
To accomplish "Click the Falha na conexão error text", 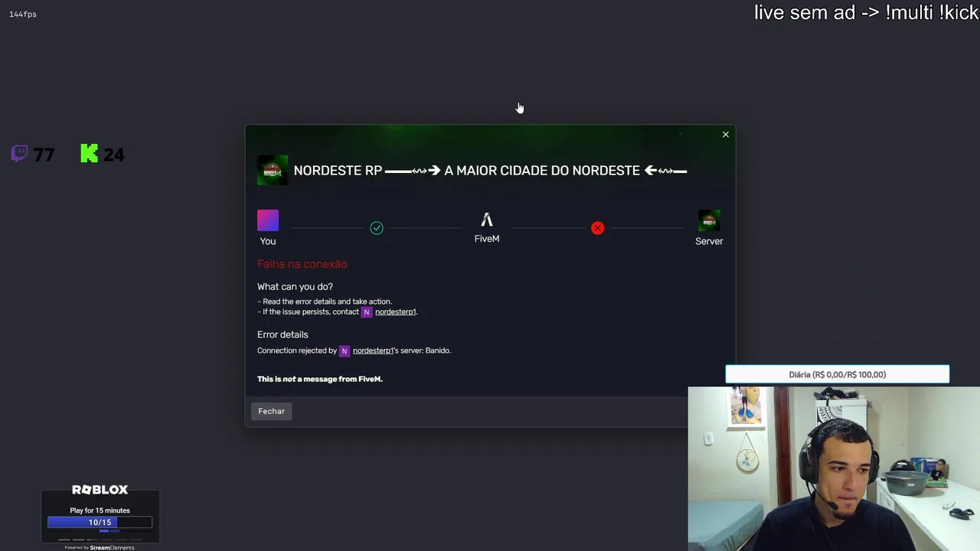I will pyautogui.click(x=302, y=264).
